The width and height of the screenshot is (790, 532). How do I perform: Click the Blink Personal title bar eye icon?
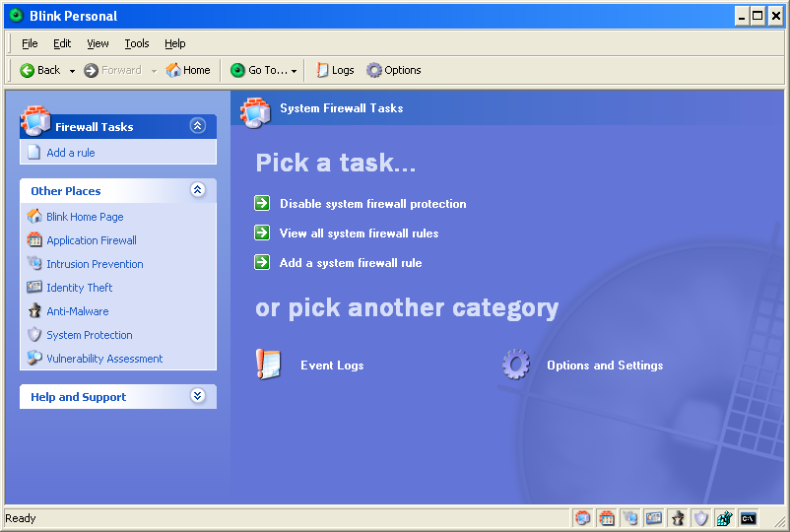(16, 16)
